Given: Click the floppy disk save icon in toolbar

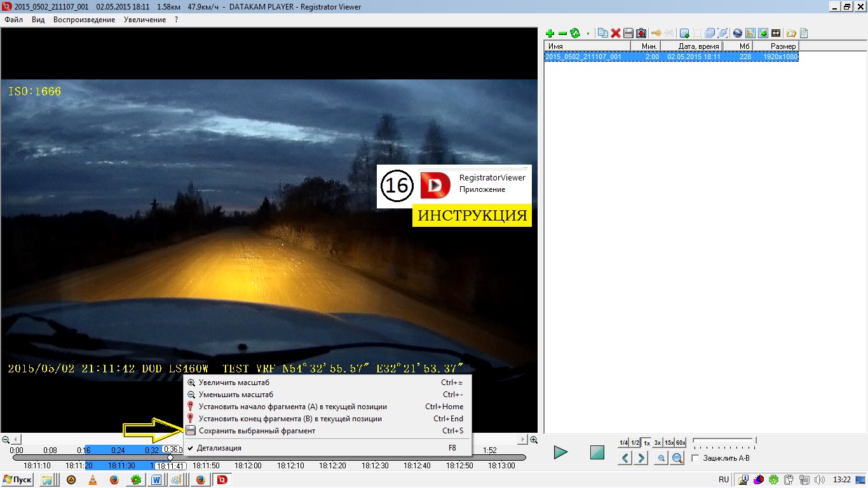Looking at the screenshot, I should [x=628, y=33].
